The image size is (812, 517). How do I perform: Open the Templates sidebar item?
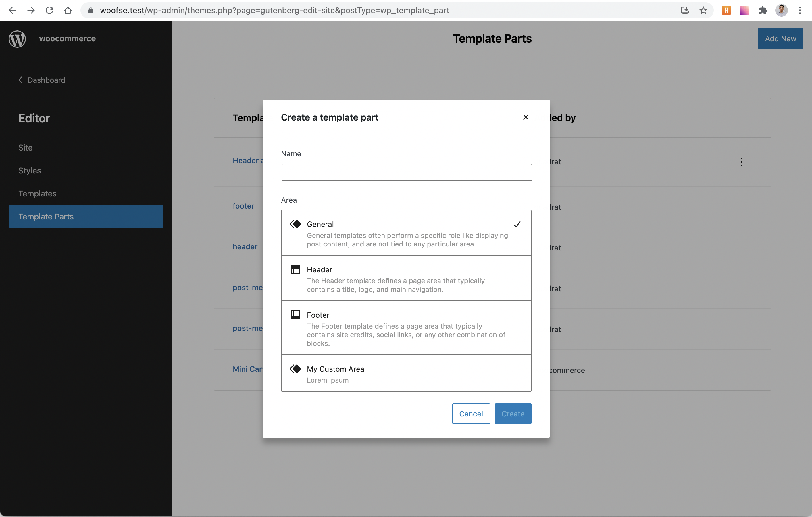(x=37, y=194)
